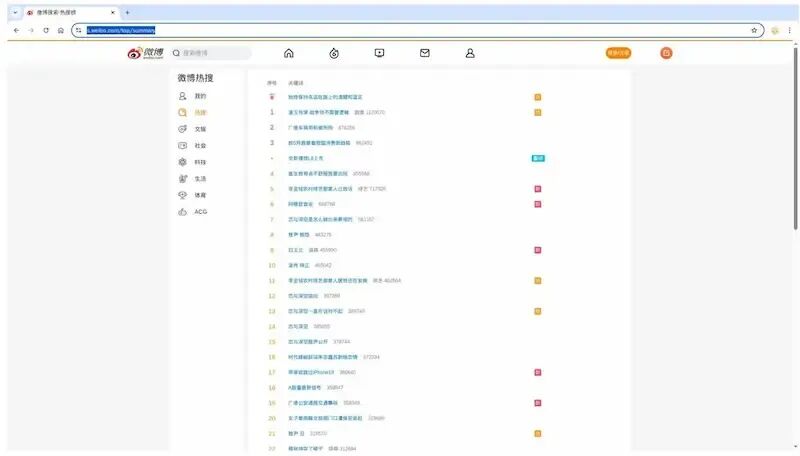This screenshot has height=456, width=800.
Task: Open the pinned top hot search link
Action: pos(325,97)
